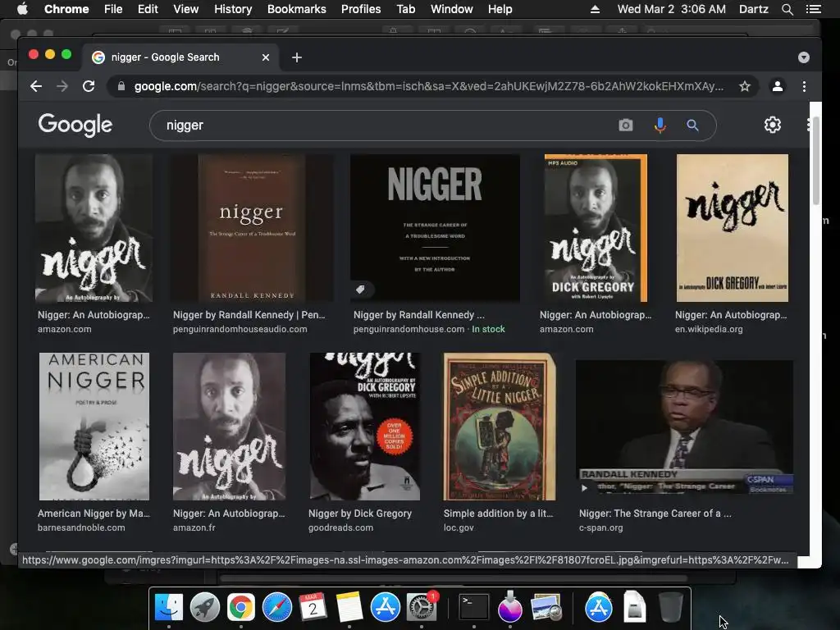This screenshot has width=840, height=630.
Task: Open the c-span.org source link
Action: (x=601, y=527)
